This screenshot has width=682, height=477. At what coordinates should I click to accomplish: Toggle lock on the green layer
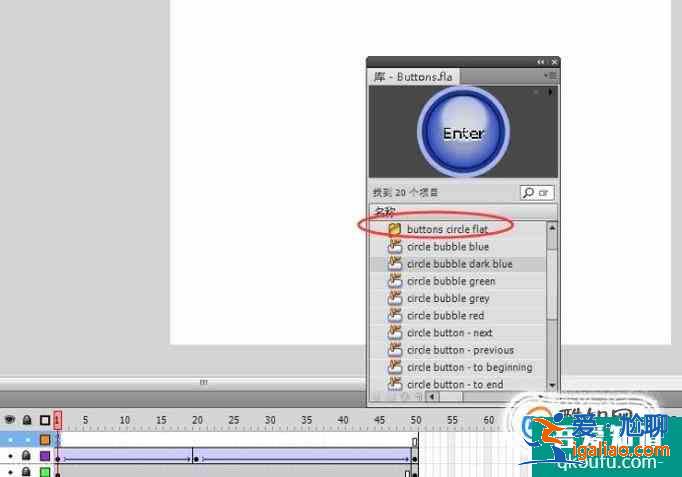(27, 471)
